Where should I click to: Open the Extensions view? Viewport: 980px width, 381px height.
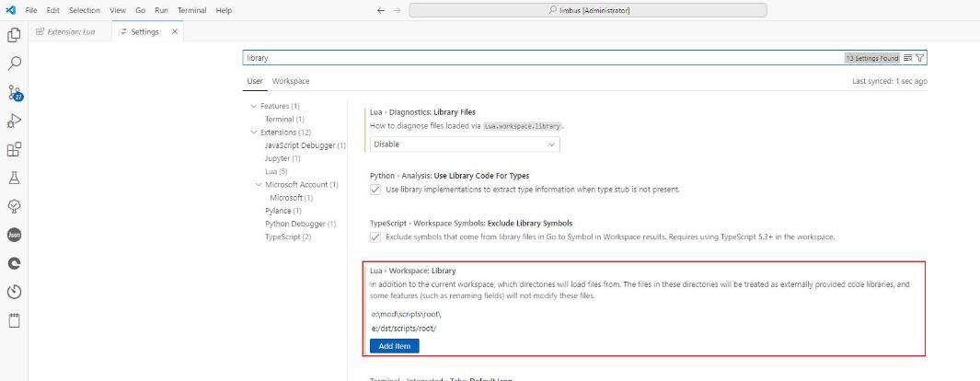click(14, 149)
